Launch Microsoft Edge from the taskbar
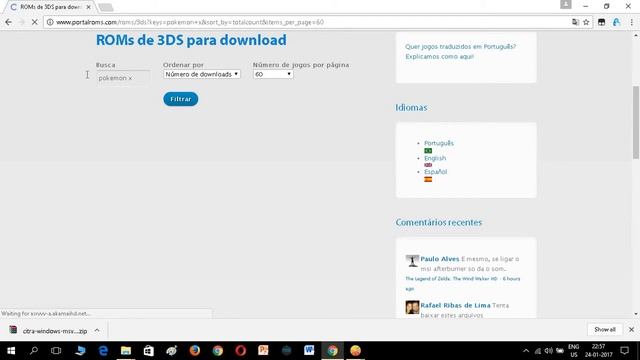Screen dimensions: 640x360 pos(103,351)
